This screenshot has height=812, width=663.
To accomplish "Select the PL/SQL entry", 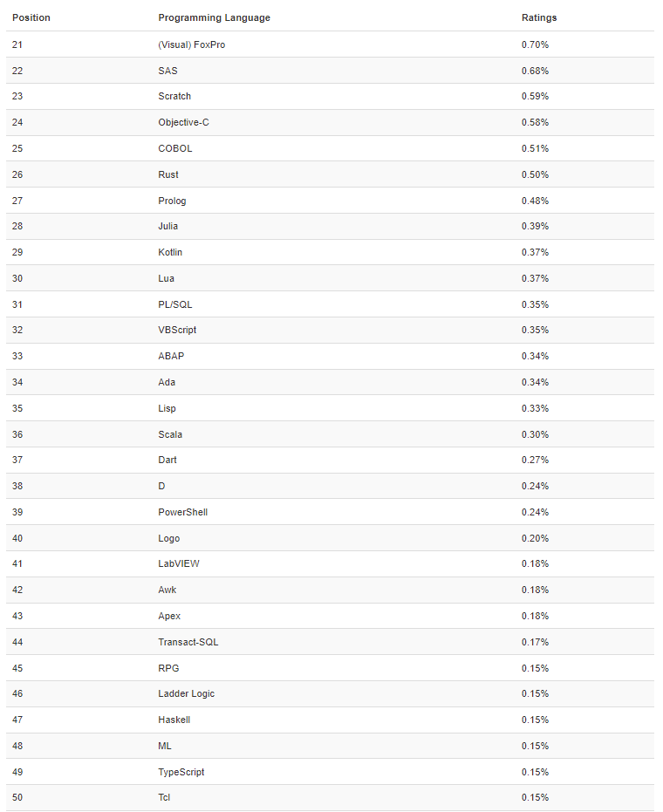I will (175, 304).
